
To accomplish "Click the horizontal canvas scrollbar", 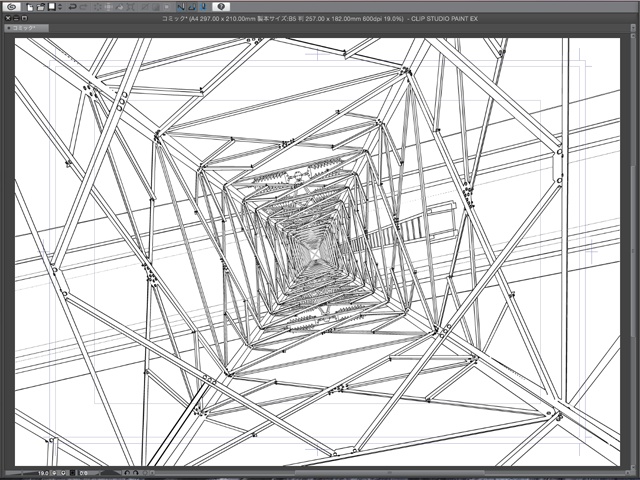I will pos(388,473).
